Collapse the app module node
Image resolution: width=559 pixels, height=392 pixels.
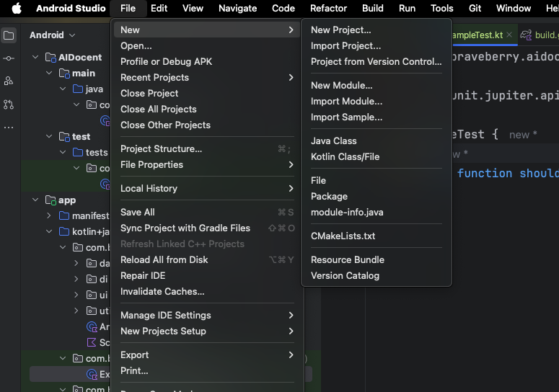pos(35,200)
